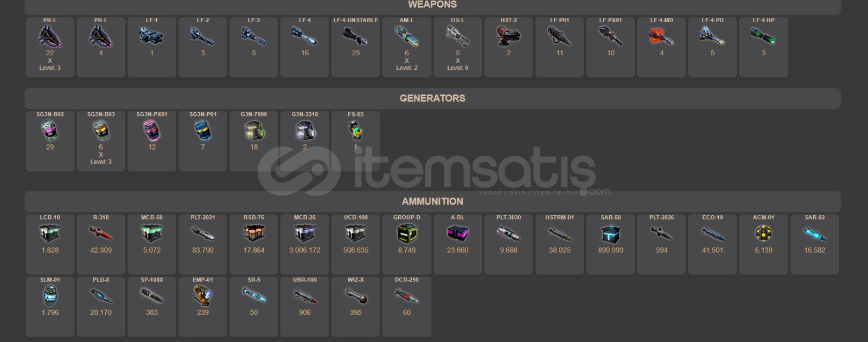The image size is (868, 342).
Task: Choose the EMP-01 item icon
Action: 203,296
